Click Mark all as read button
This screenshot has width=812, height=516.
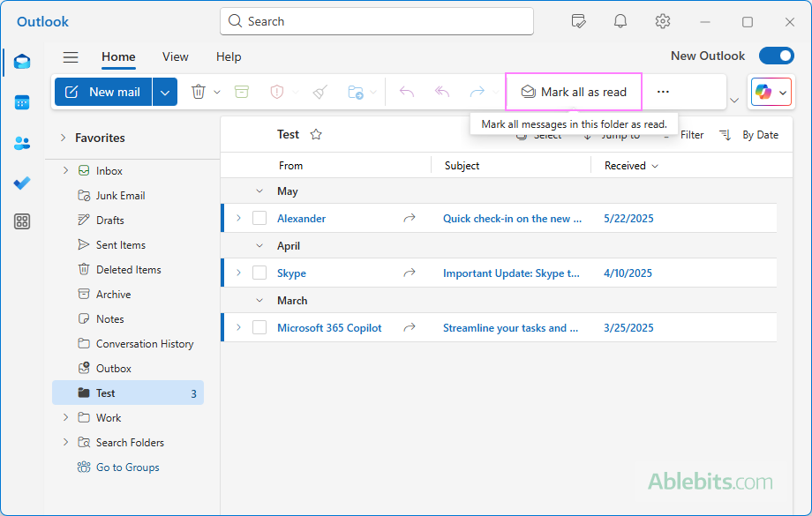tap(574, 92)
